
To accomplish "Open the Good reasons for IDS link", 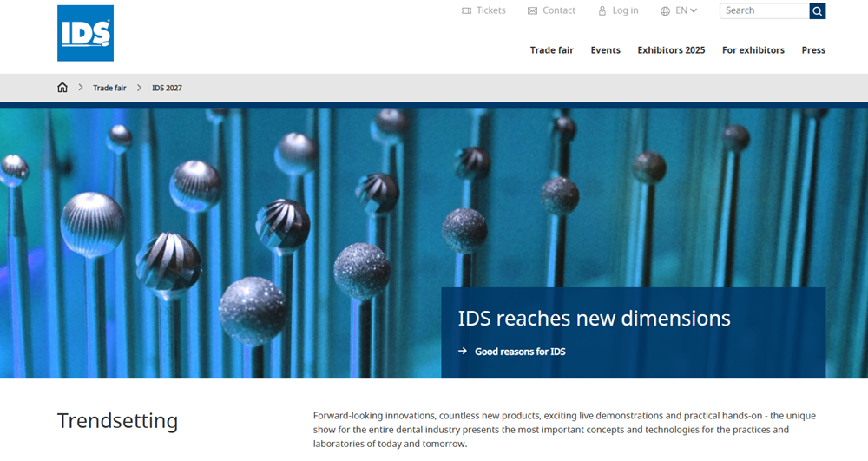I will pyautogui.click(x=520, y=352).
